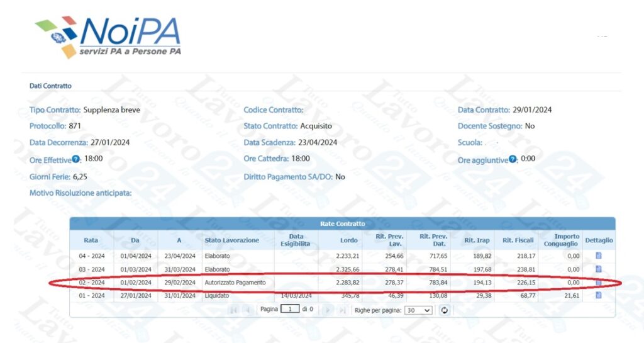
Task: Open help icon next to Ore Effettive
Action: (76, 159)
